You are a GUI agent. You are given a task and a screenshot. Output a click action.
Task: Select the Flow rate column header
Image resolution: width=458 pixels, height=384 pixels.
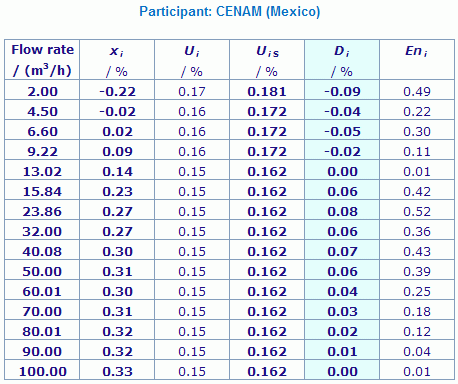click(42, 60)
